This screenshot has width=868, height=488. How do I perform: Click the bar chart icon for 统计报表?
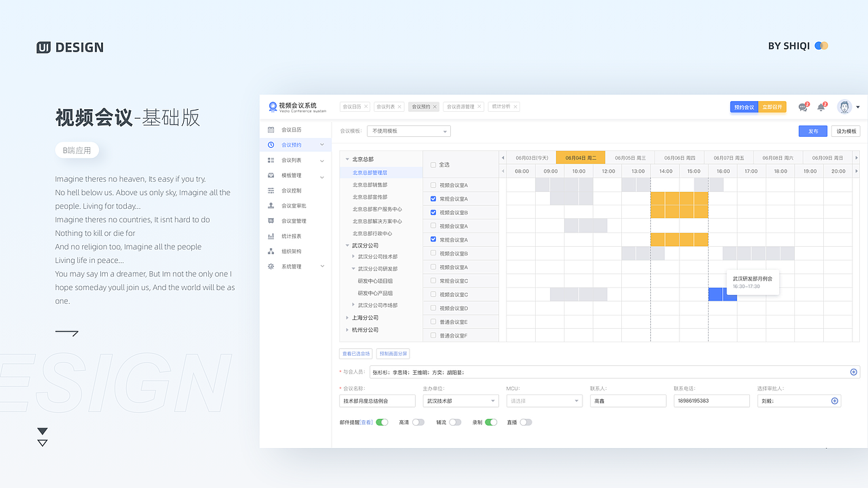click(x=271, y=236)
